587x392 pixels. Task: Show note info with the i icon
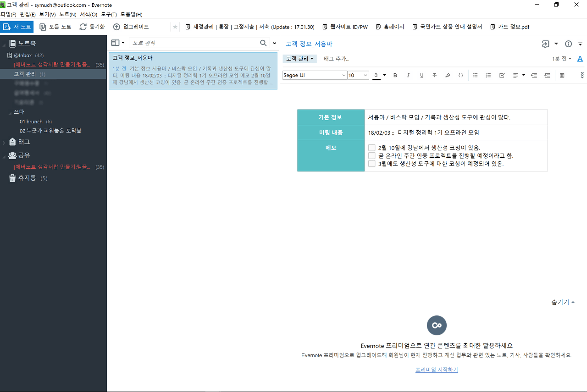coord(569,44)
